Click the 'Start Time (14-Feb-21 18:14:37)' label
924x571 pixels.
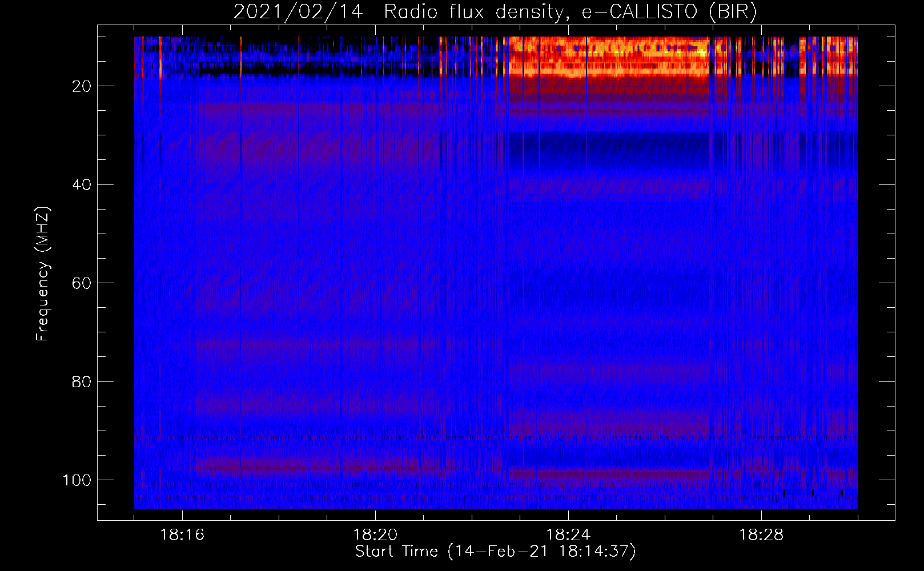[496, 552]
